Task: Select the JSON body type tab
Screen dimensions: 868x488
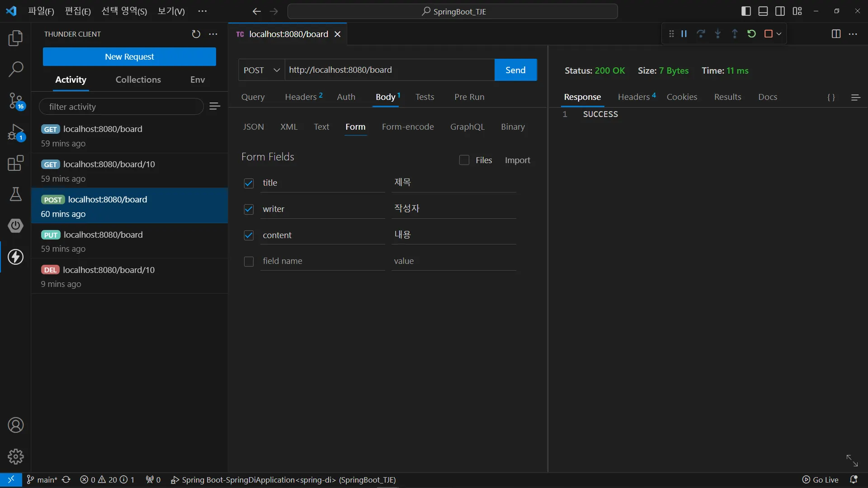Action: (253, 127)
